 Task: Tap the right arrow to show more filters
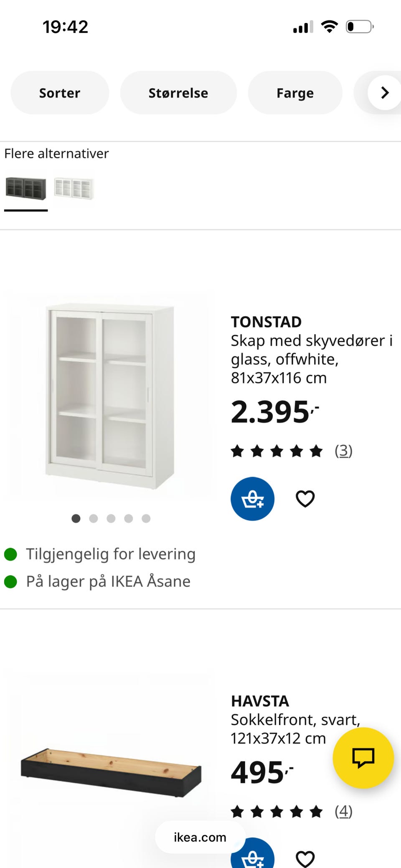[385, 93]
